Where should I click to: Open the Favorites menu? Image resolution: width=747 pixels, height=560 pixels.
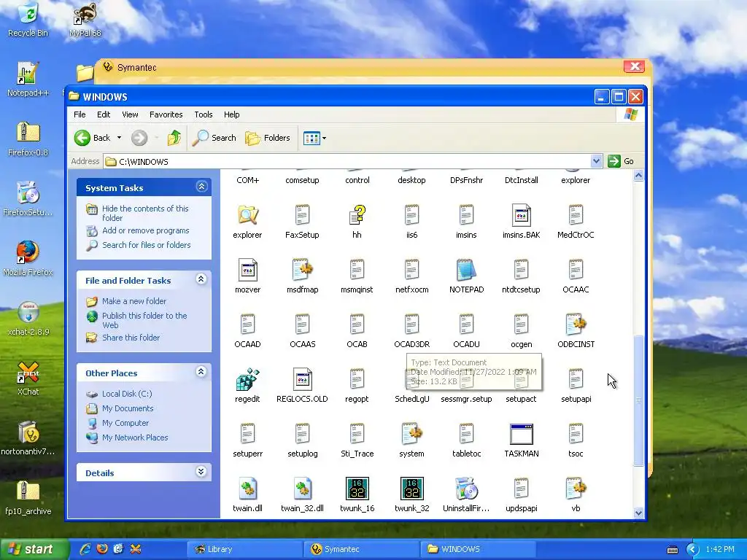(x=166, y=114)
